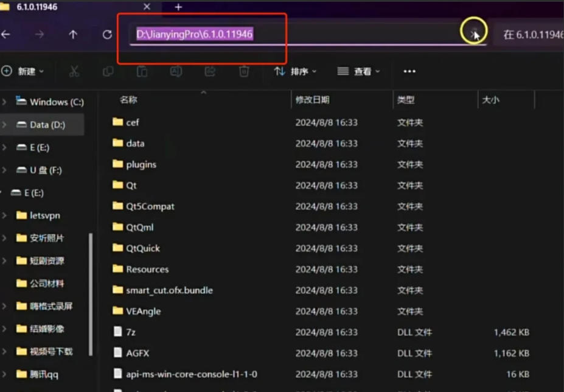Click the Cut scissors icon in toolbar
Image resolution: width=564 pixels, height=392 pixels.
coord(74,71)
